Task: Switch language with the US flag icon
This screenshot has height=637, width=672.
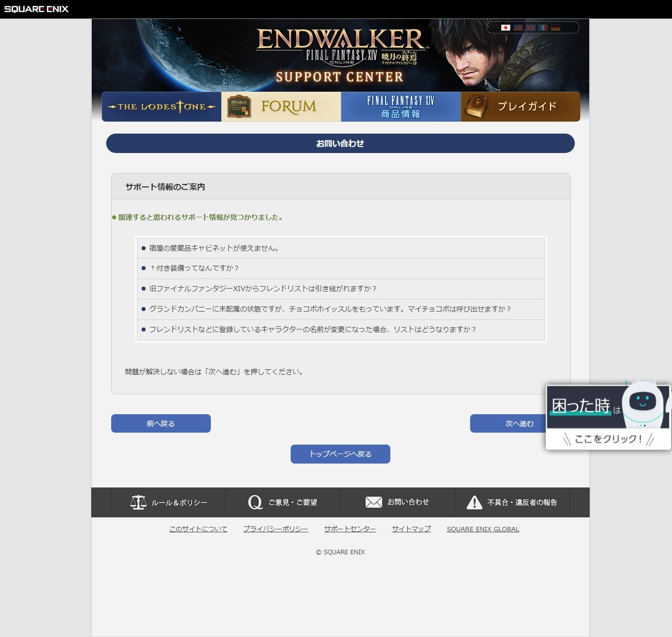Action: click(x=518, y=28)
